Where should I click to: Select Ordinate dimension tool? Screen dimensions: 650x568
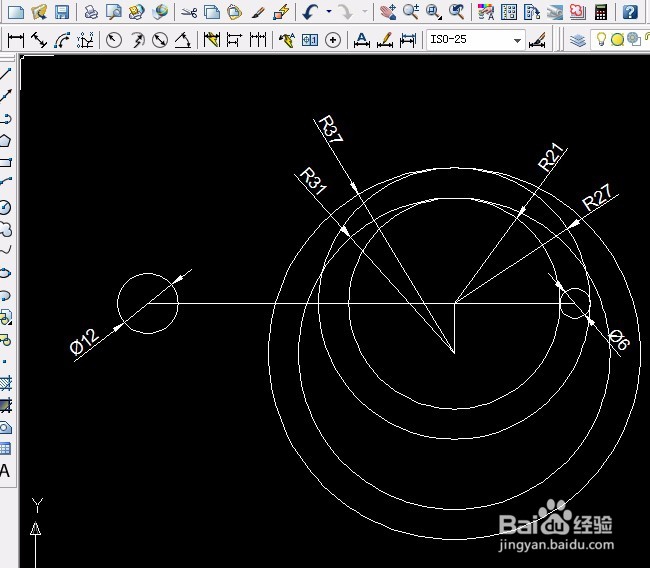coord(85,40)
